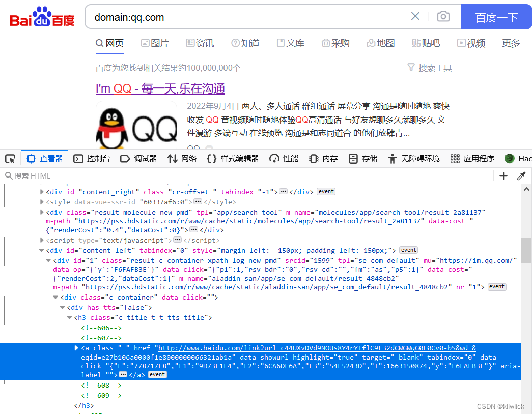This screenshot has height=414, width=532.
Task: Expand the highlighted anchor element
Action: tap(76, 348)
